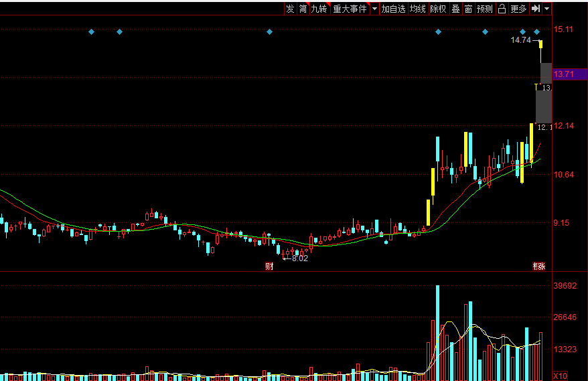Click the 39692 volume axis label
The image size is (588, 381).
pyautogui.click(x=565, y=286)
